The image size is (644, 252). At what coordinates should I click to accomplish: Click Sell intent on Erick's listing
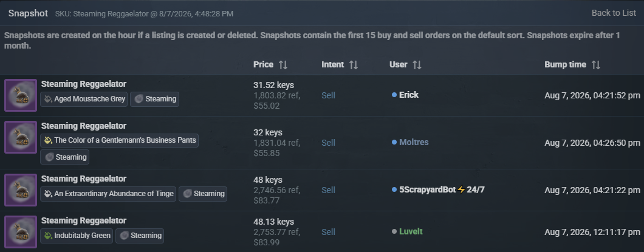pos(328,95)
